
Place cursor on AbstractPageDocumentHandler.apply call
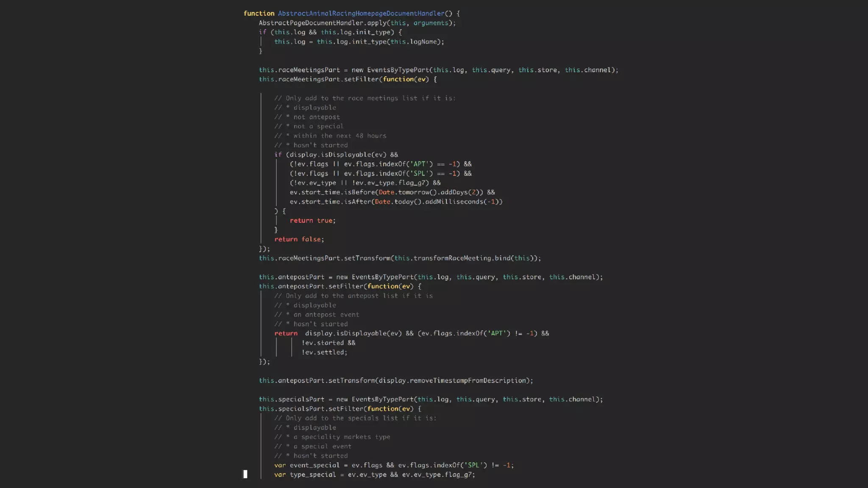pyautogui.click(x=322, y=23)
